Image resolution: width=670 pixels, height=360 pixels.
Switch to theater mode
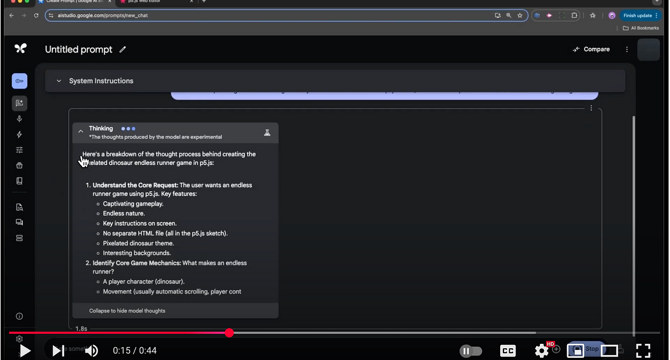tap(609, 351)
